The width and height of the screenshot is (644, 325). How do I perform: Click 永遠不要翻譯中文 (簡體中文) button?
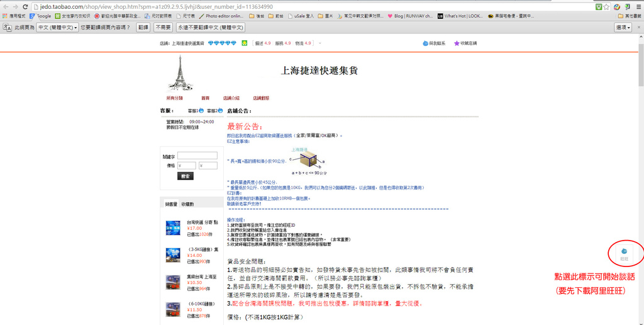[210, 27]
